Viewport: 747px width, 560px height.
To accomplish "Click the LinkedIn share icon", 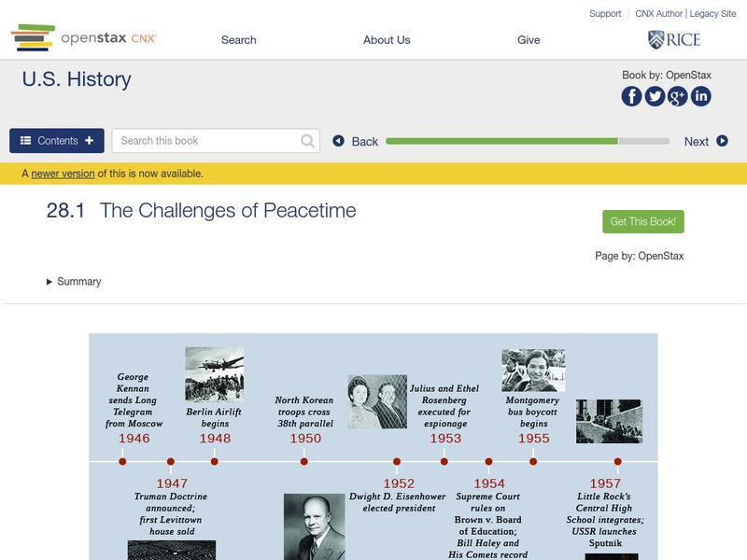I will [x=700, y=96].
